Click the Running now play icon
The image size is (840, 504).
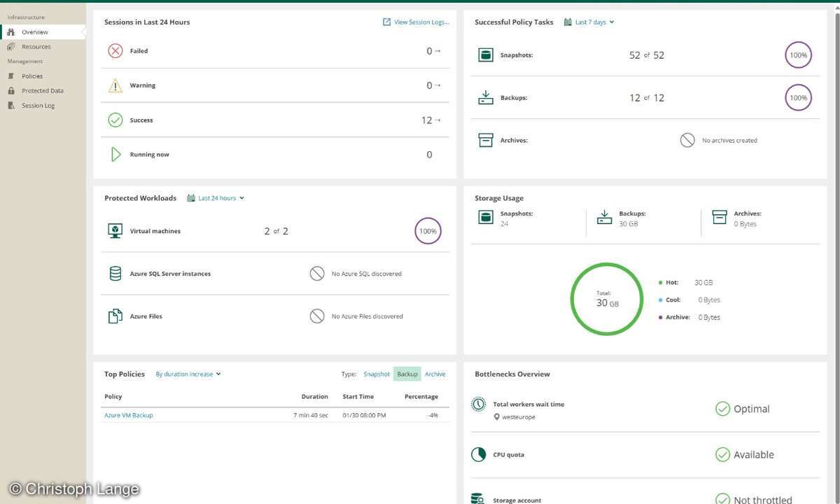(115, 155)
